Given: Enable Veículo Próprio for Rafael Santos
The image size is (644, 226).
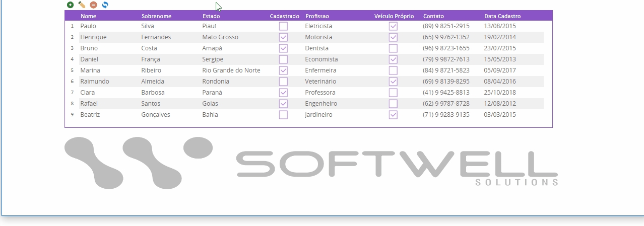Looking at the screenshot, I should (393, 104).
